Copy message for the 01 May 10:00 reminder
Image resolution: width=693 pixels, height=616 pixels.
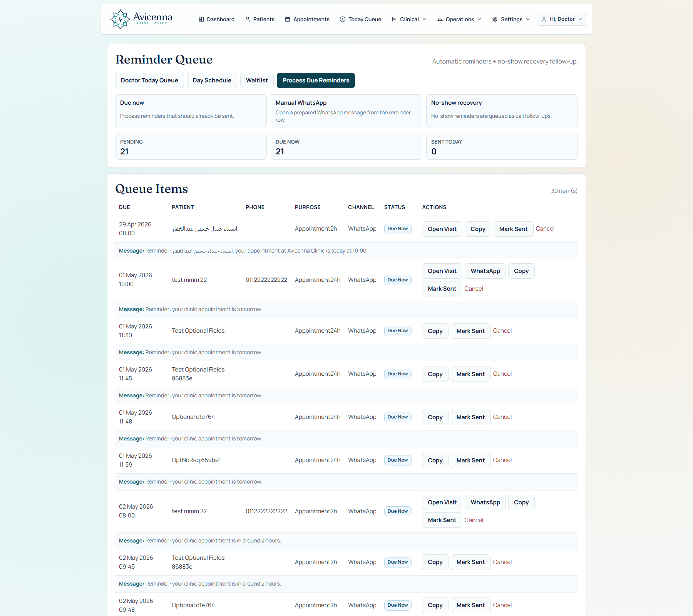(521, 271)
